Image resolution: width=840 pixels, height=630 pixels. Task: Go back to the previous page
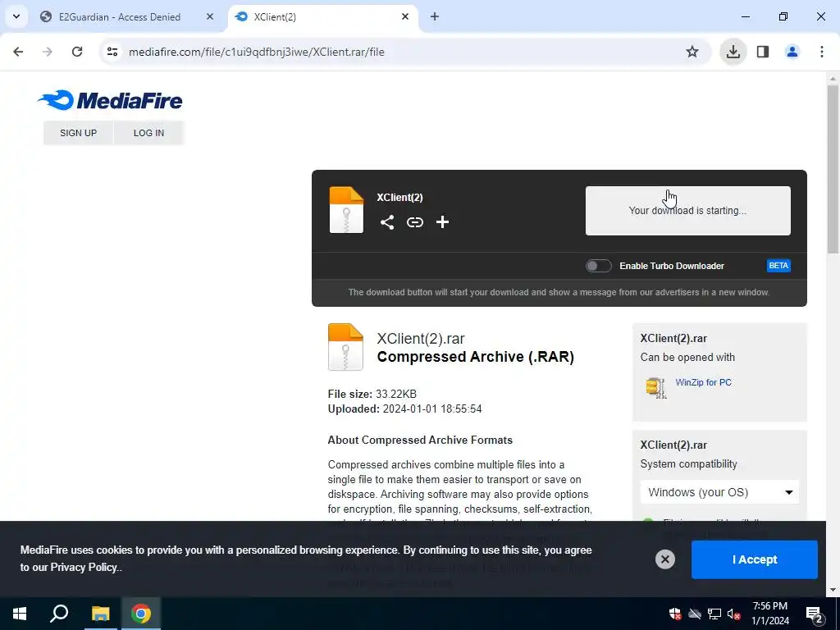pyautogui.click(x=18, y=52)
